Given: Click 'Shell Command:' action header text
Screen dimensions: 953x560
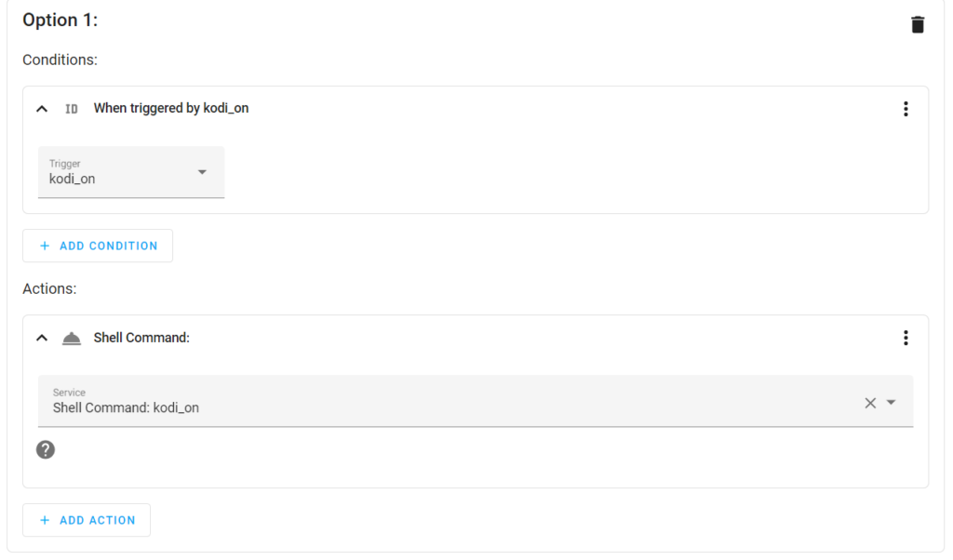Looking at the screenshot, I should click(x=141, y=338).
